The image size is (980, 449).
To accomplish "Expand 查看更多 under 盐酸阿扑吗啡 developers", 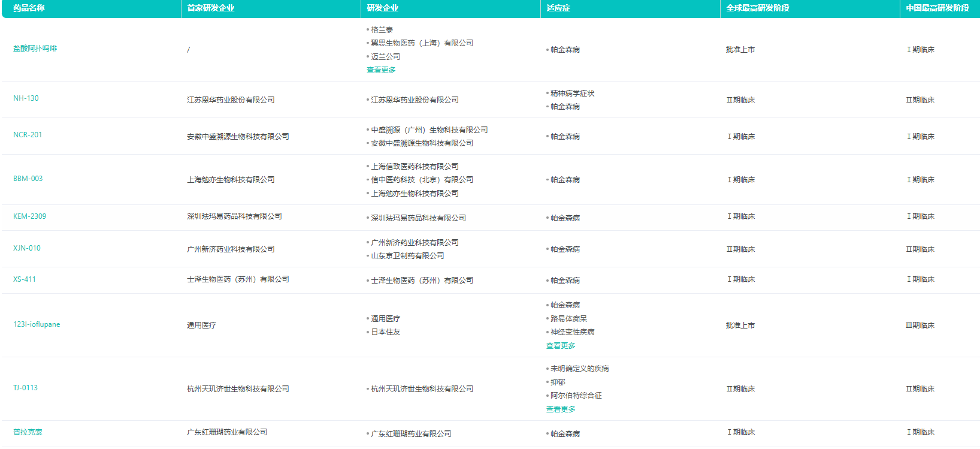I will coord(381,70).
